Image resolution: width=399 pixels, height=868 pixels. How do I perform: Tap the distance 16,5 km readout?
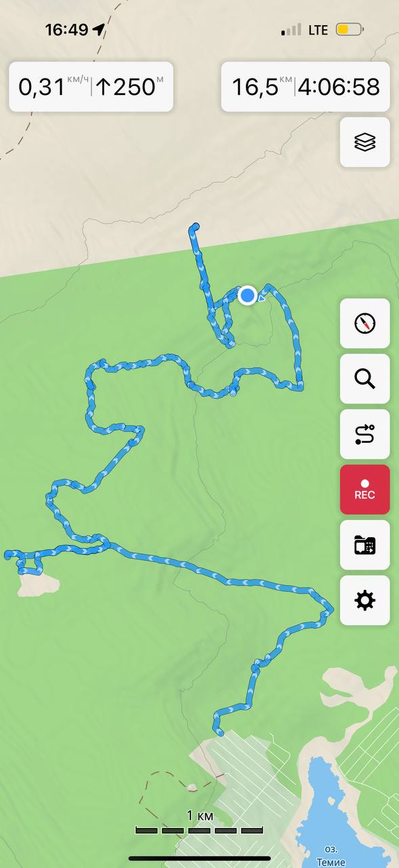point(261,87)
